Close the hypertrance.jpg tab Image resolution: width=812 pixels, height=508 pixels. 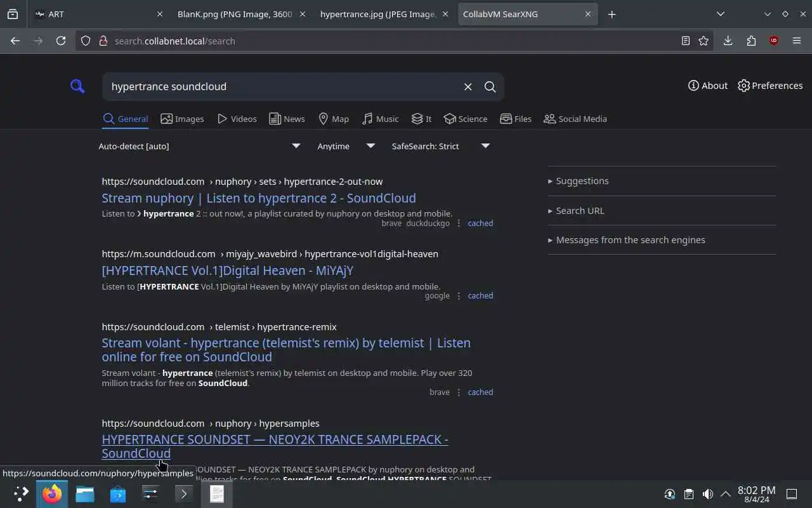[x=445, y=14]
